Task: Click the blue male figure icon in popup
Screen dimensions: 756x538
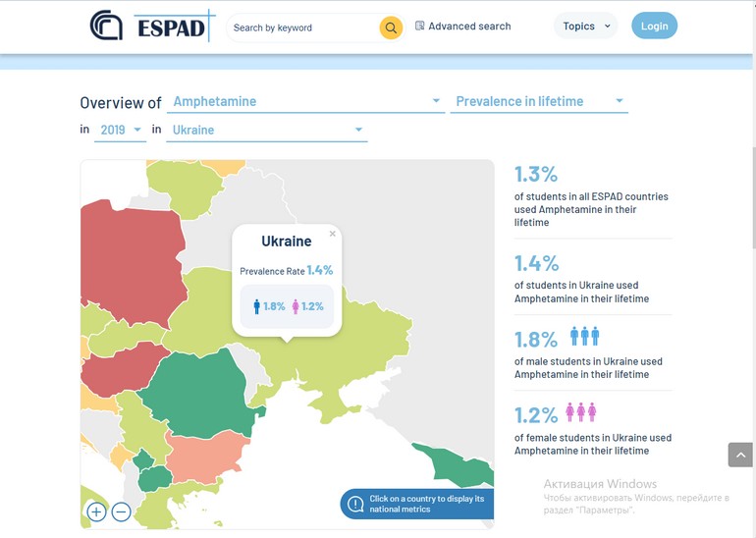Action: (257, 306)
